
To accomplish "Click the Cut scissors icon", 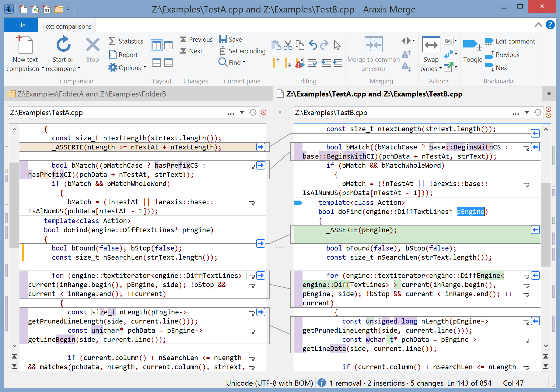I will [288, 45].
